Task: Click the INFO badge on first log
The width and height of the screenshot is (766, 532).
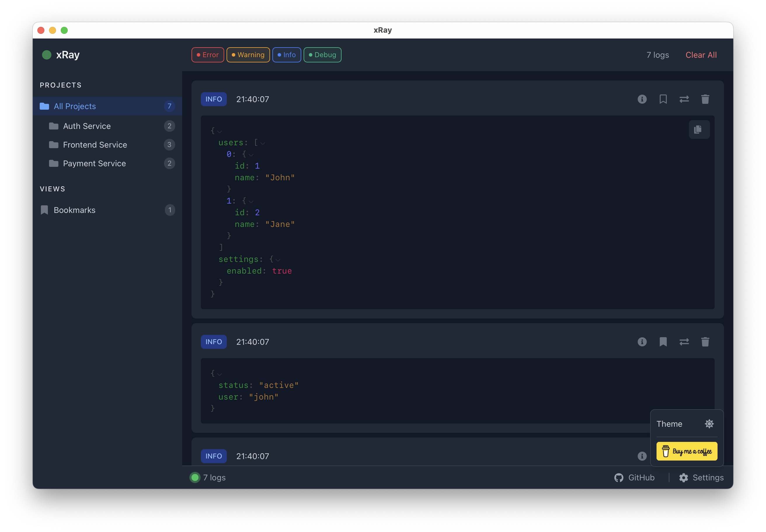Action: tap(214, 99)
